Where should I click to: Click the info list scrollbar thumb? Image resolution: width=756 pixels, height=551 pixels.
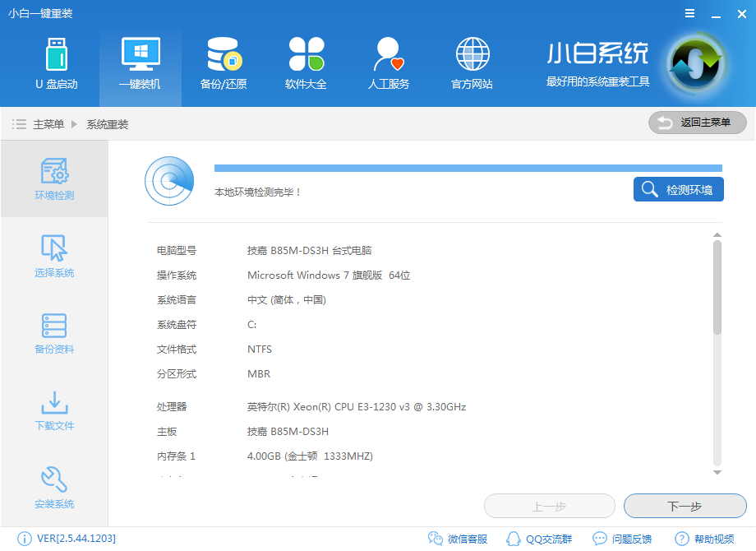[717, 288]
